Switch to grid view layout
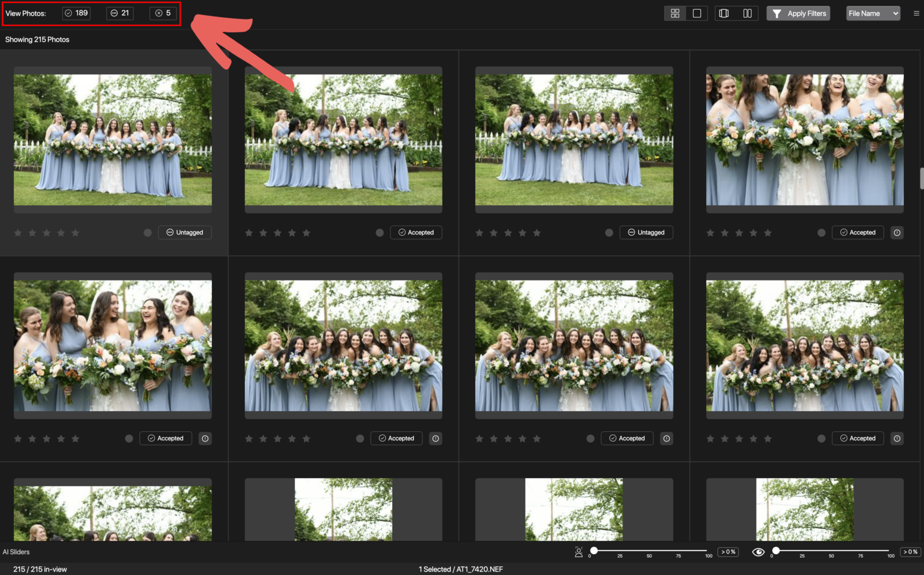924x575 pixels. pos(675,13)
